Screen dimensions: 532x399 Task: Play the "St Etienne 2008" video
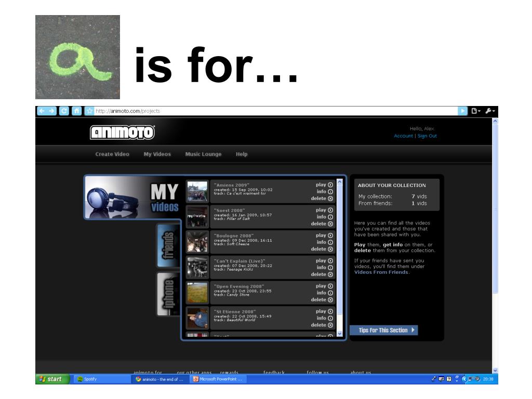point(324,311)
